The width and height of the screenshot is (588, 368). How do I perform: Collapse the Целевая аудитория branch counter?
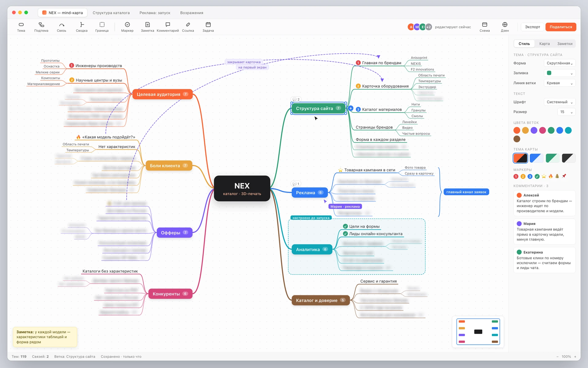click(186, 94)
